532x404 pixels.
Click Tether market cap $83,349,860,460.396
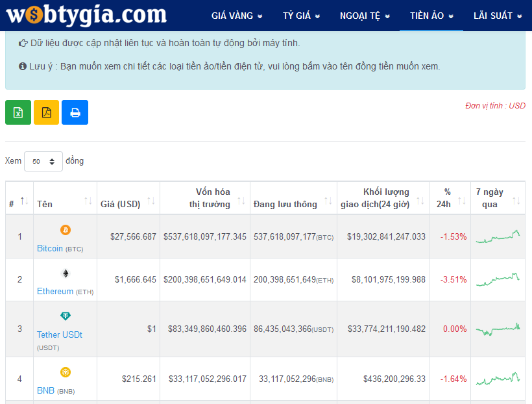point(208,329)
